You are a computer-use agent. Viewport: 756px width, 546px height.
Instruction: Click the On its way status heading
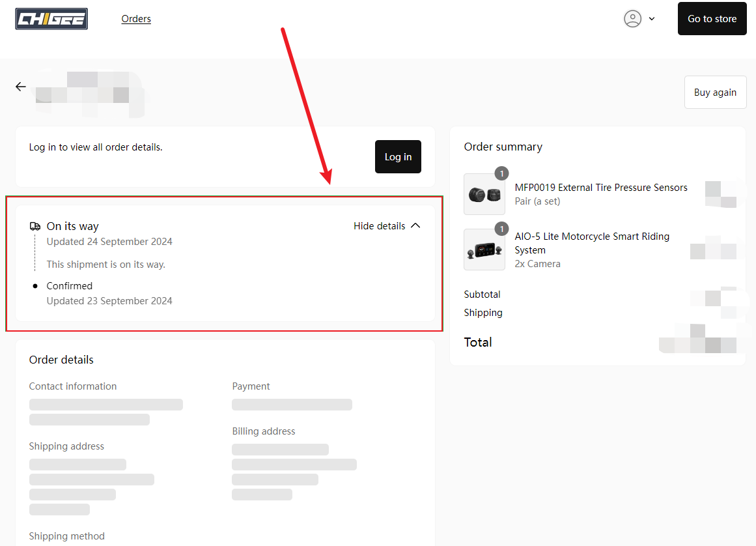tap(72, 227)
